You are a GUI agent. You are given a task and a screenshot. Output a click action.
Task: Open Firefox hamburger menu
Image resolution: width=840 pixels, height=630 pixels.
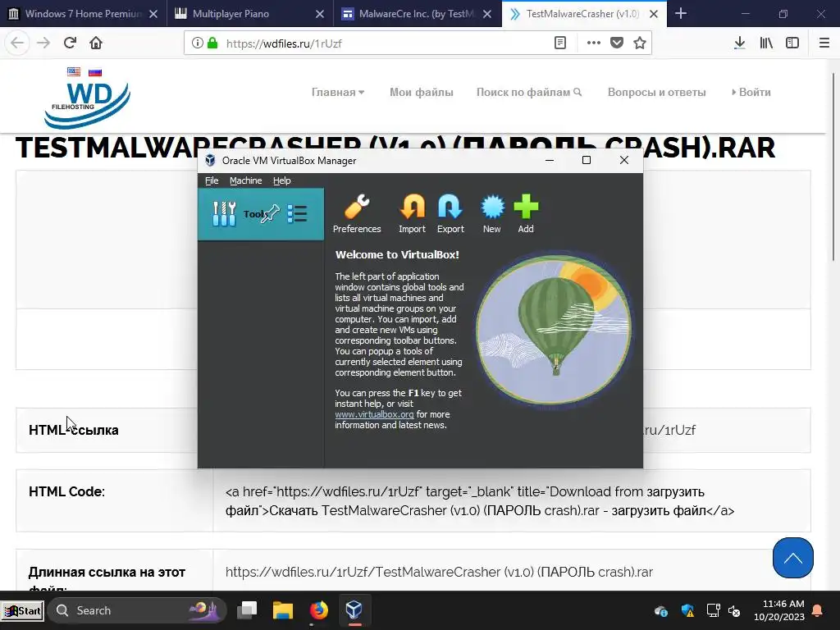(824, 43)
